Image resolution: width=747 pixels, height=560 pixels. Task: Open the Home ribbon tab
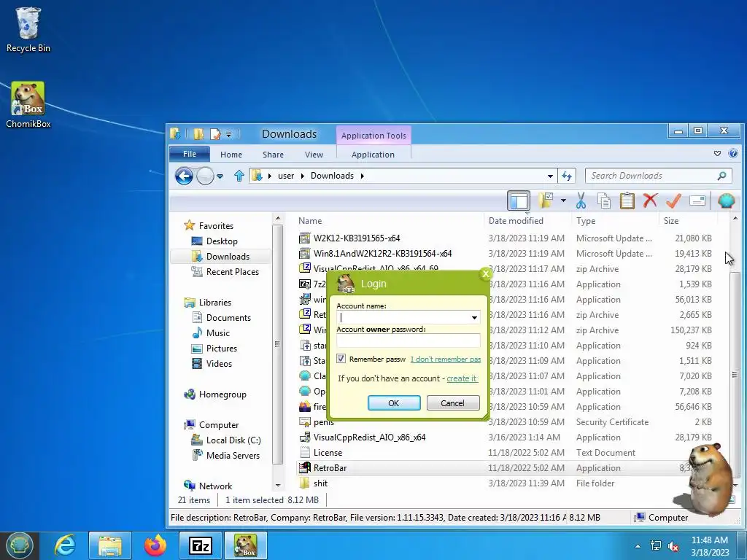pos(231,155)
